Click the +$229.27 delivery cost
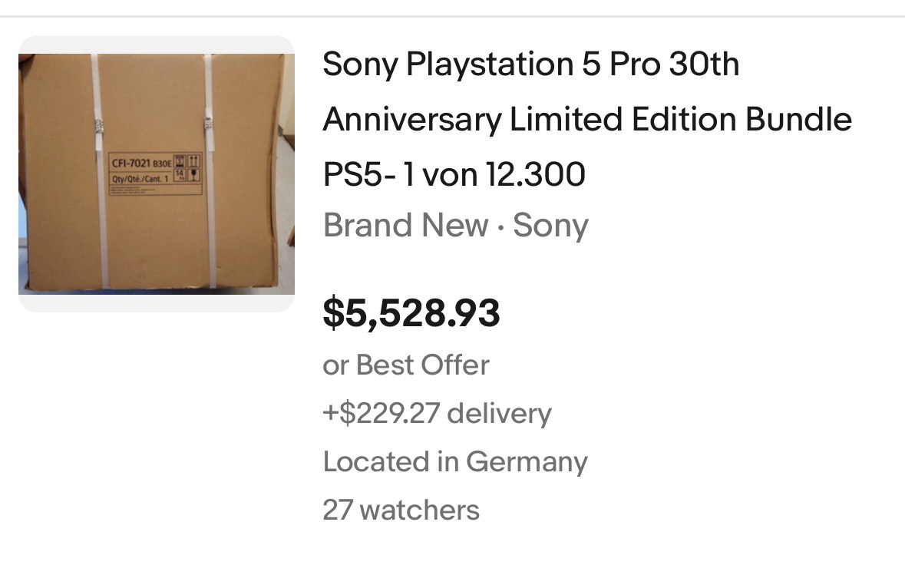Image resolution: width=905 pixels, height=588 pixels. click(437, 414)
